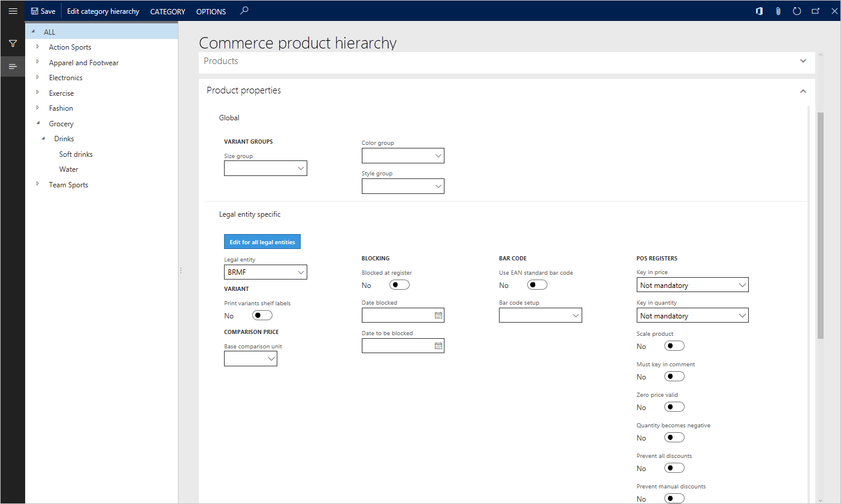
Task: Switch on Use EAN standard bar code
Action: [x=537, y=284]
